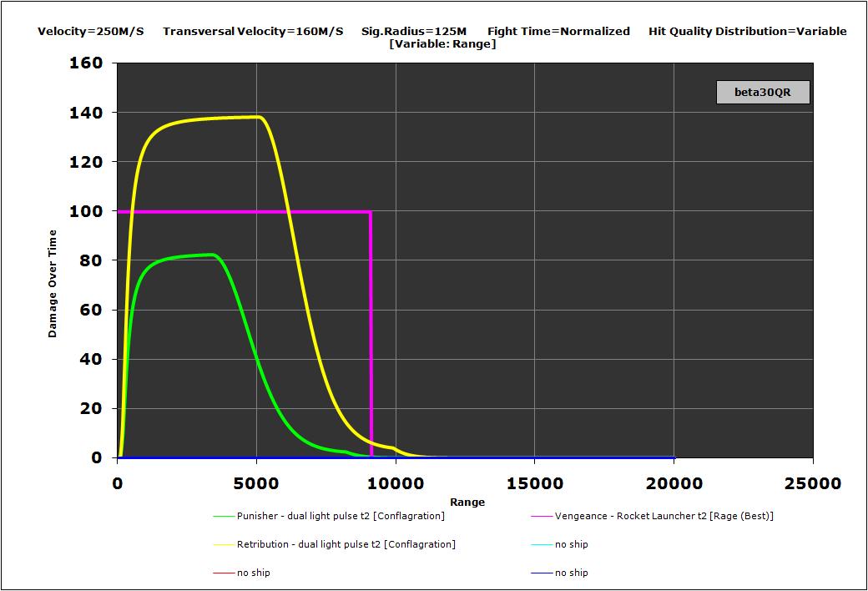Click the cyan 'no ship' legend entry

click(560, 544)
